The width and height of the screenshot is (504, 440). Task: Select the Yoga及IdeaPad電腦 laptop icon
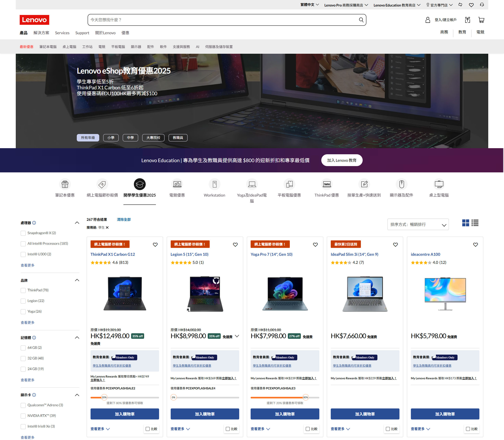pyautogui.click(x=252, y=184)
